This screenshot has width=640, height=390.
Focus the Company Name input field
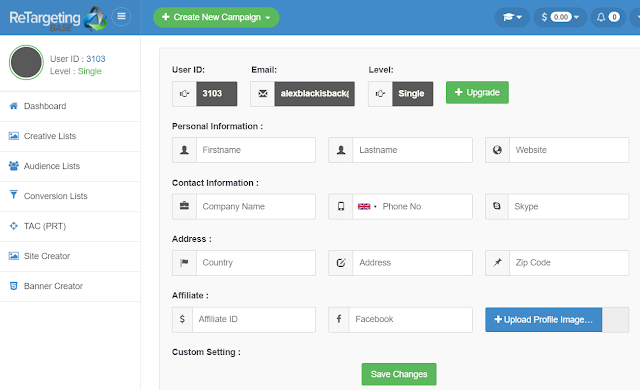coord(256,206)
